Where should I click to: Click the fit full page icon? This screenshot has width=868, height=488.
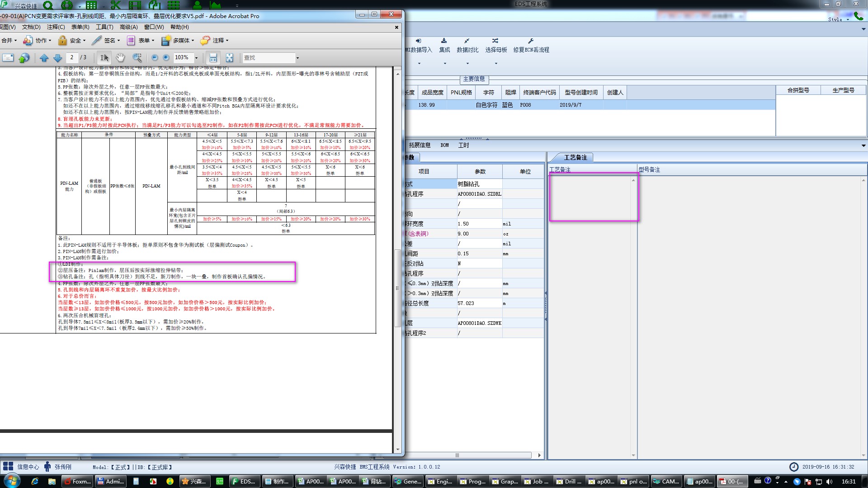coord(230,58)
